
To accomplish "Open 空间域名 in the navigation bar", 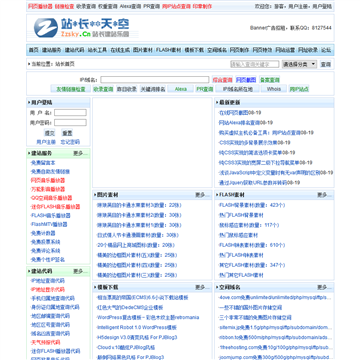I will click(217, 50).
